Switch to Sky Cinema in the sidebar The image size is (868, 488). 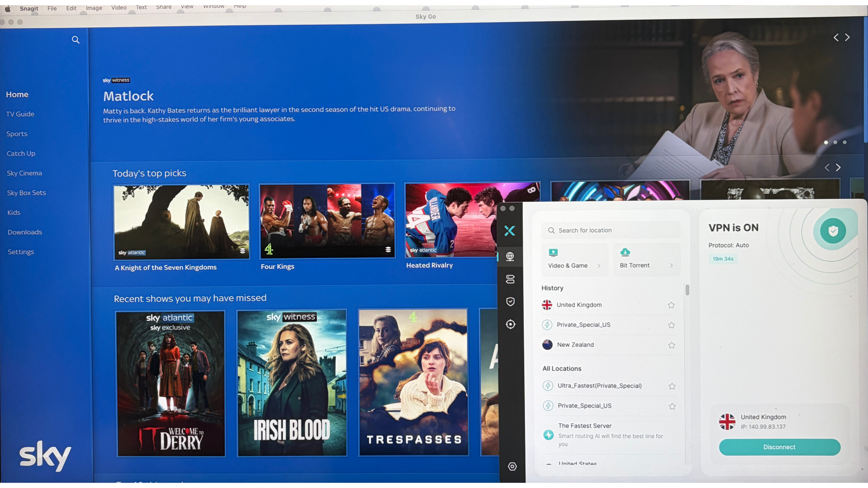(x=24, y=173)
